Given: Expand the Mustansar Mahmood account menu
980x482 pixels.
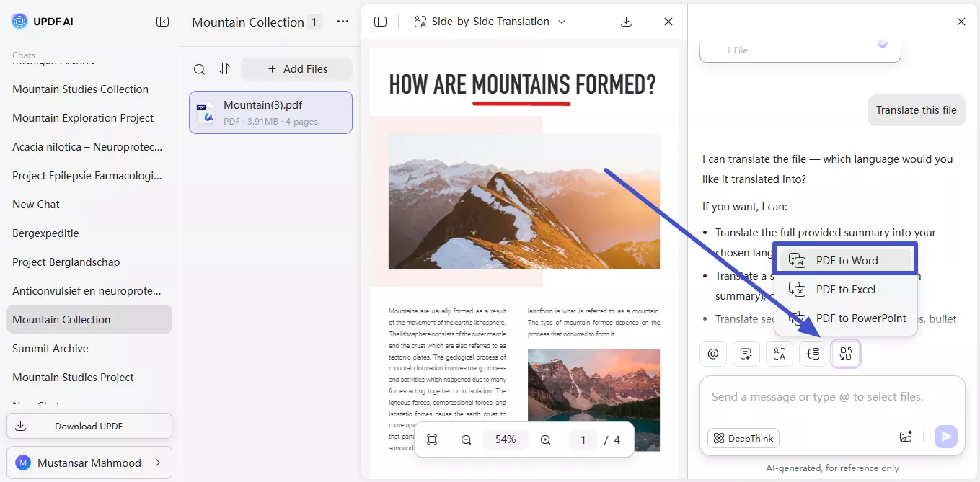Looking at the screenshot, I should [89, 462].
